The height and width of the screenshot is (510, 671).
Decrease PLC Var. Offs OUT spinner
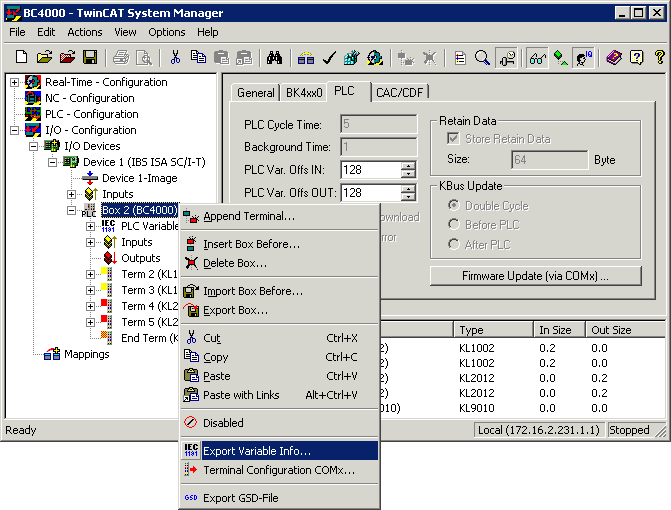pyautogui.click(x=408, y=197)
